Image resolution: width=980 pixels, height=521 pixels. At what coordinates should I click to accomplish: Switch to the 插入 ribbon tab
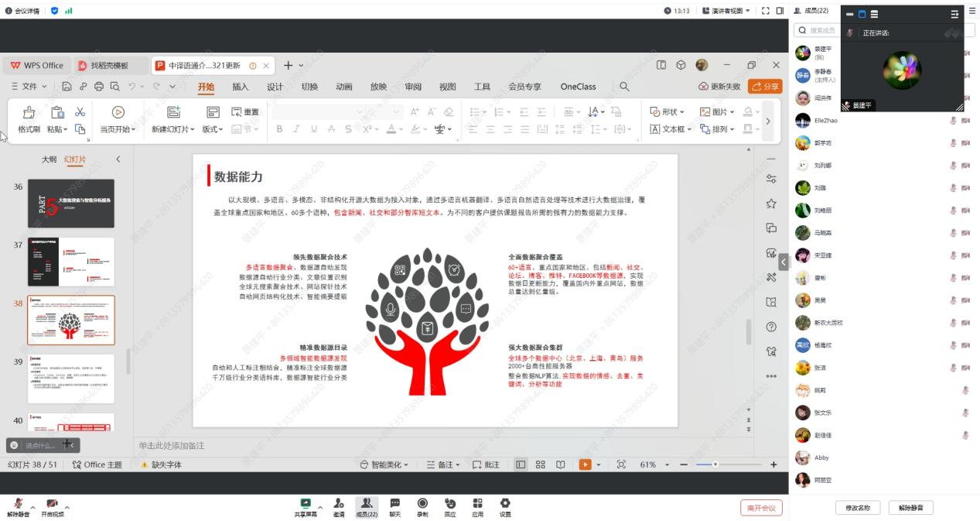pyautogui.click(x=241, y=87)
